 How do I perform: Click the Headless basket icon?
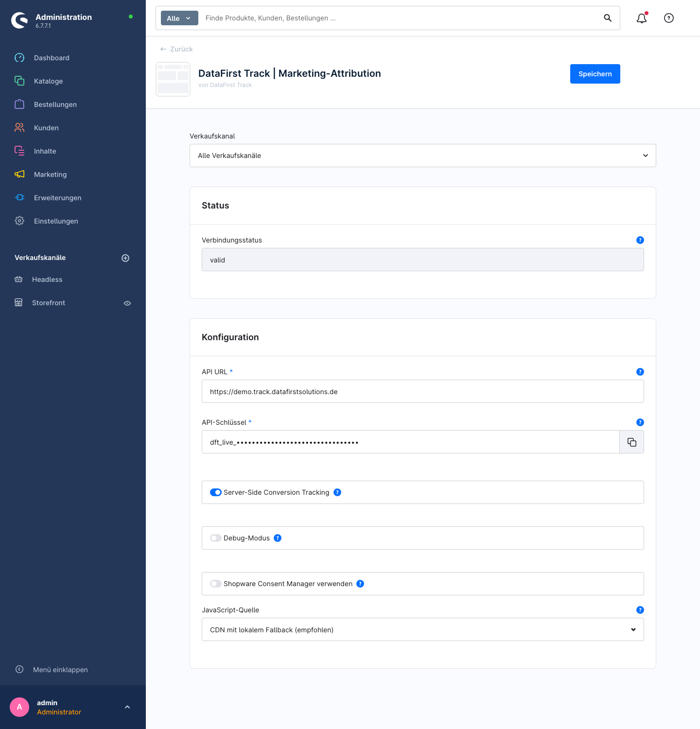coord(18,279)
